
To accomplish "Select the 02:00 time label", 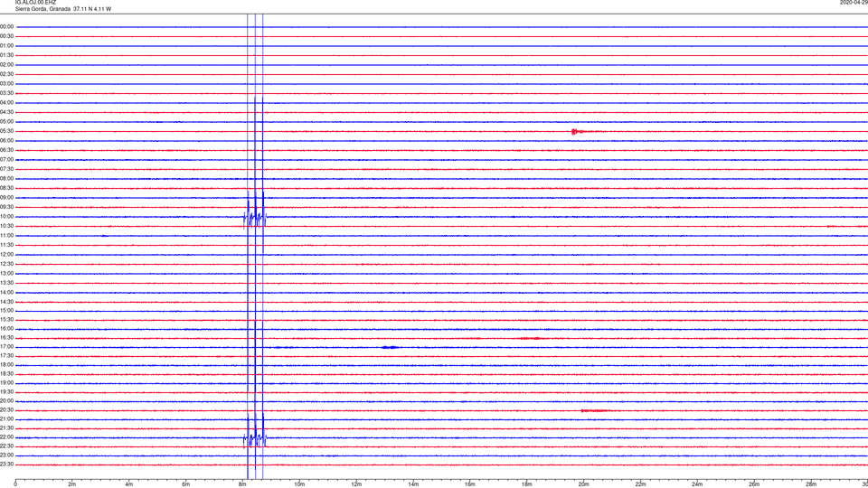I will (x=6, y=65).
